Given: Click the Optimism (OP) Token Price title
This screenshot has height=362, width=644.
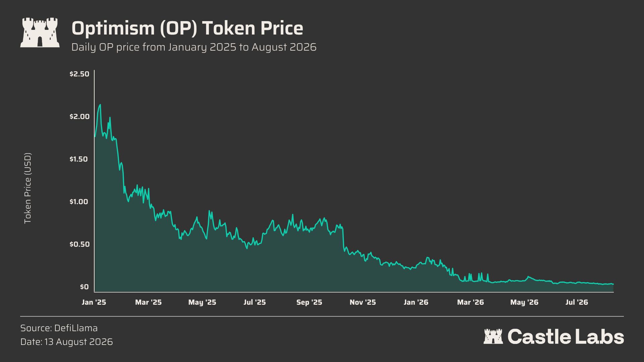Looking at the screenshot, I should pyautogui.click(x=187, y=28).
